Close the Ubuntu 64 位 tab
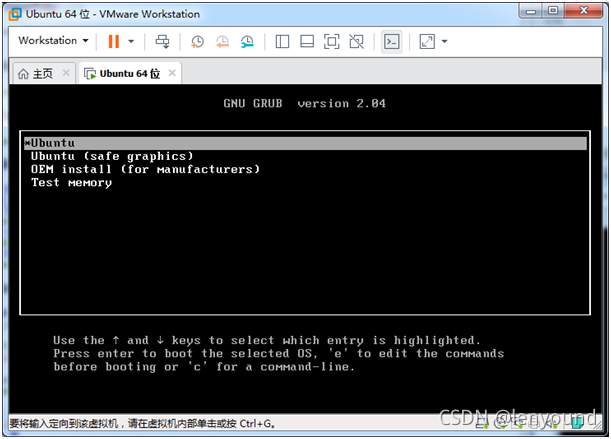The image size is (611, 439). click(x=172, y=72)
